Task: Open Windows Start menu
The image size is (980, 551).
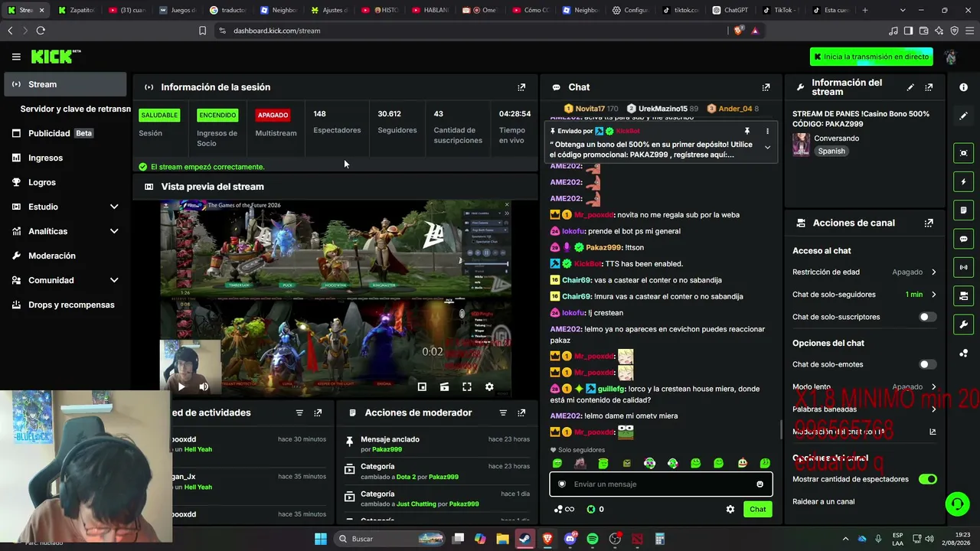Action: (320, 539)
